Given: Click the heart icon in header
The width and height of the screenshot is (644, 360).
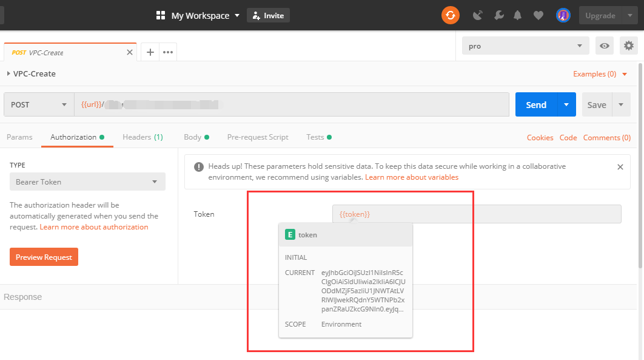Looking at the screenshot, I should click(x=538, y=16).
